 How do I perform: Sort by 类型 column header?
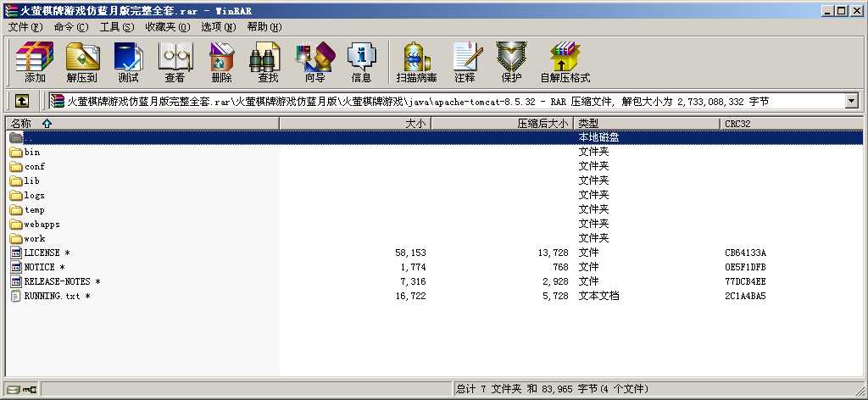click(x=647, y=124)
